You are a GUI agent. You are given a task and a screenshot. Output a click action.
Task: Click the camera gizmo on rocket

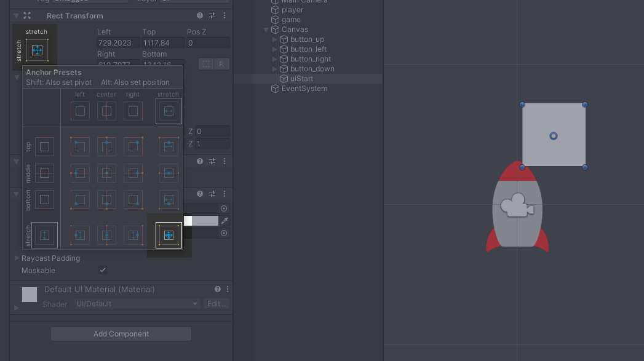517,205
